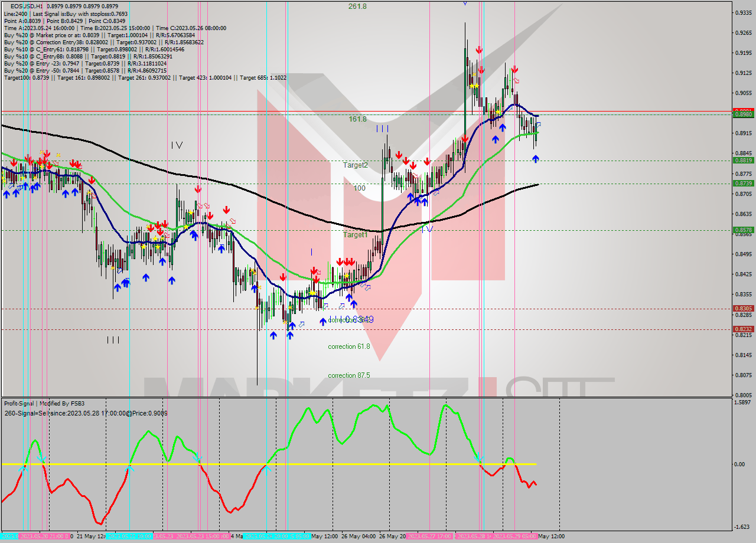Click the pink 2023.05.29 05:00 time marker

click(514, 537)
